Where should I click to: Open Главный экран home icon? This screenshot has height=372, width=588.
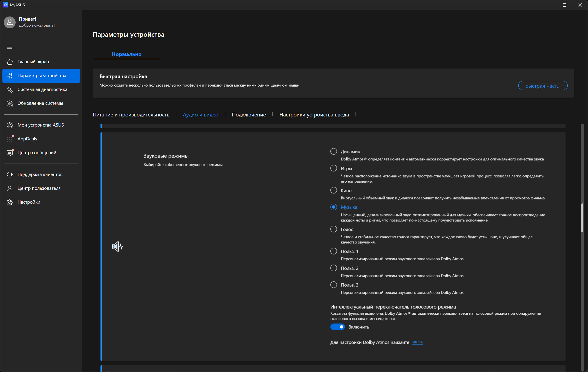[9, 62]
